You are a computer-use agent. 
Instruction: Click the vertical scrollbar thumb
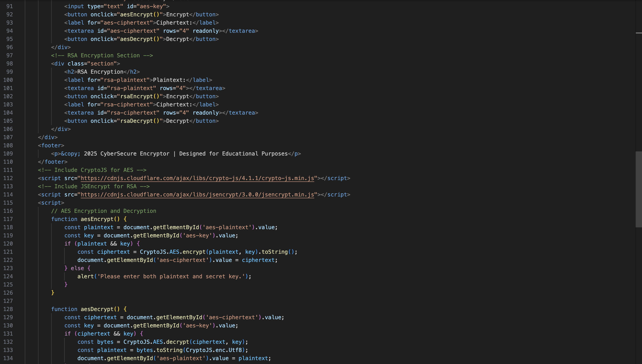(639, 189)
